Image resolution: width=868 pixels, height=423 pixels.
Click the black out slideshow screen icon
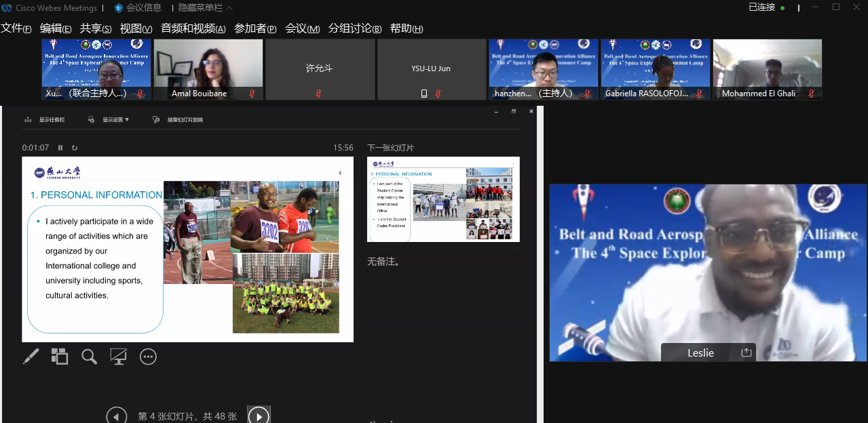[x=119, y=357]
